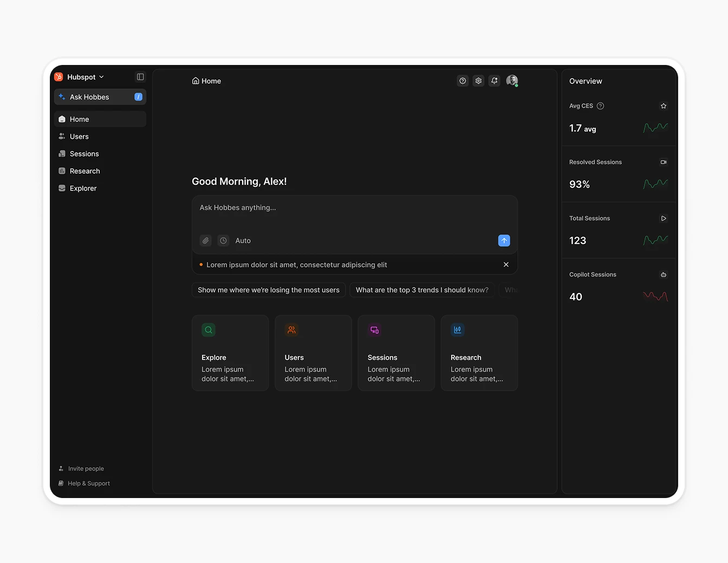The width and height of the screenshot is (728, 563).
Task: Select Users in the sidebar
Action: (x=79, y=136)
